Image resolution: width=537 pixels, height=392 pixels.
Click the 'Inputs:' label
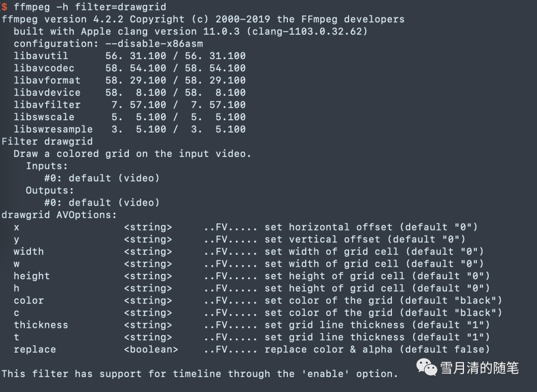(47, 166)
